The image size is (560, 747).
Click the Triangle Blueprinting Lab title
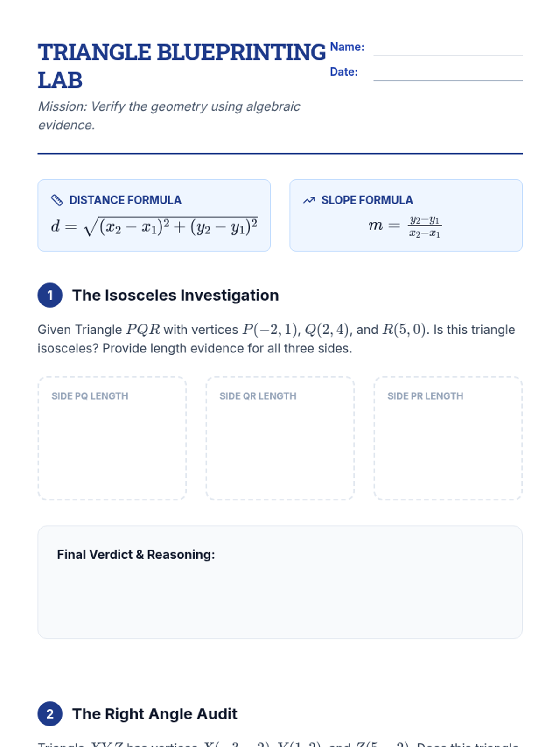coord(181,66)
